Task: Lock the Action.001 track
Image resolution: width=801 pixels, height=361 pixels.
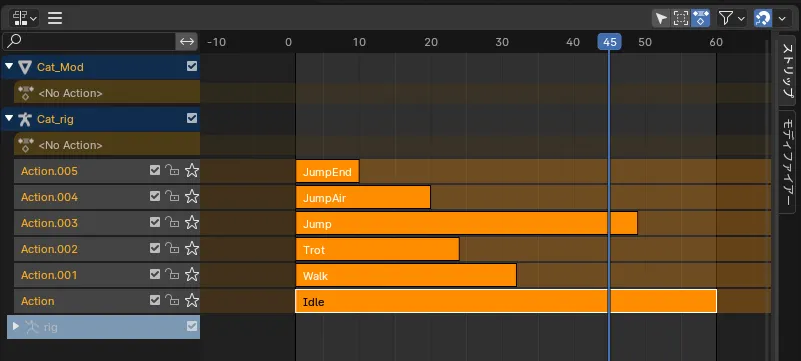Action: pyautogui.click(x=172, y=274)
